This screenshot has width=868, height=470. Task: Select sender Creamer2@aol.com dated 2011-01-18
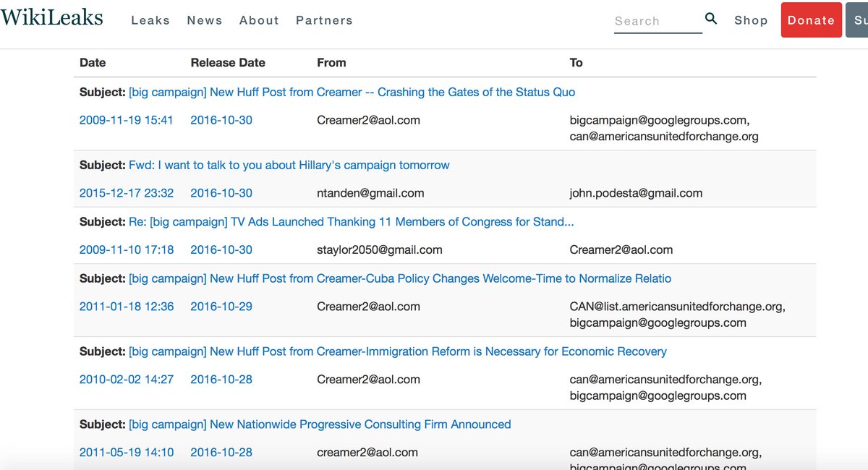(x=368, y=307)
